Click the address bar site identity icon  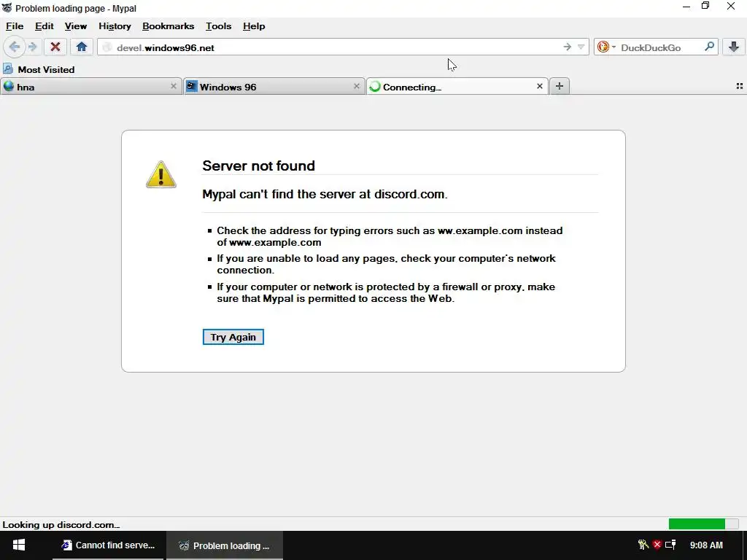point(107,47)
